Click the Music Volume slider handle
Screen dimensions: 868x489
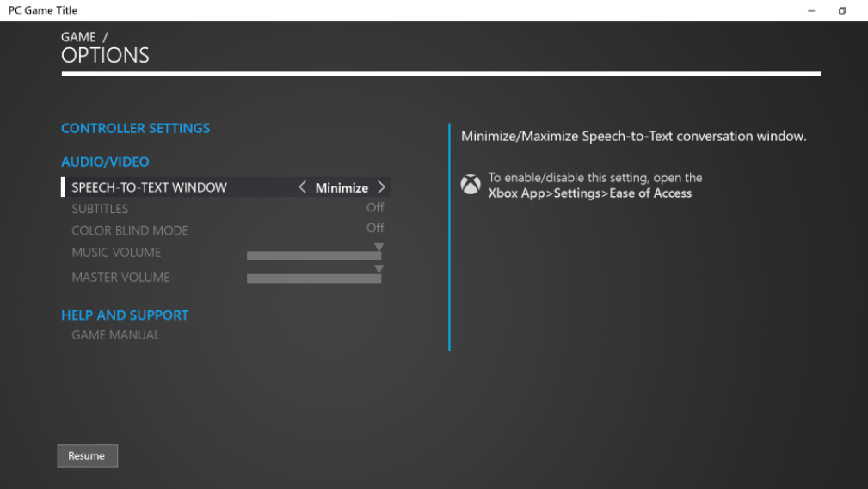point(379,247)
